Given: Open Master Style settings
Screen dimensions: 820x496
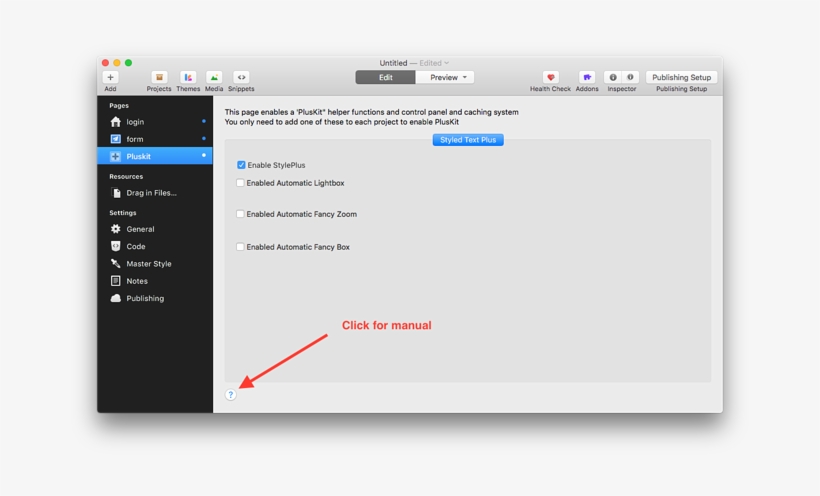Looking at the screenshot, I should click(x=155, y=264).
